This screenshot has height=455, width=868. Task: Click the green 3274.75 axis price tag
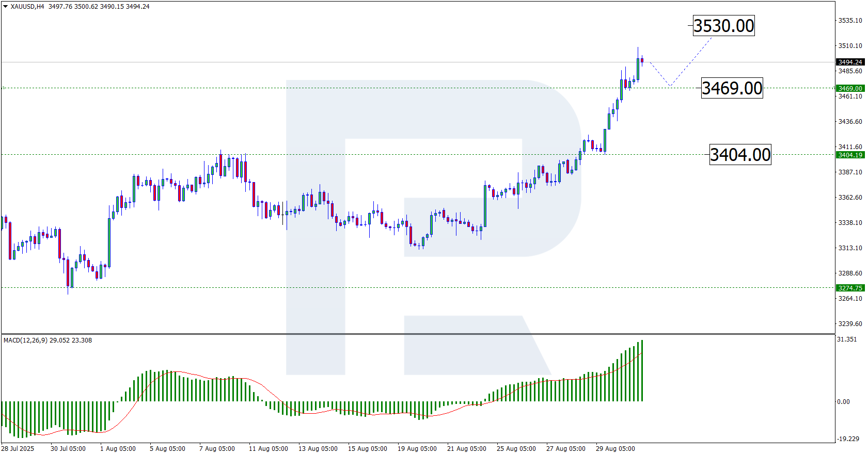point(850,288)
